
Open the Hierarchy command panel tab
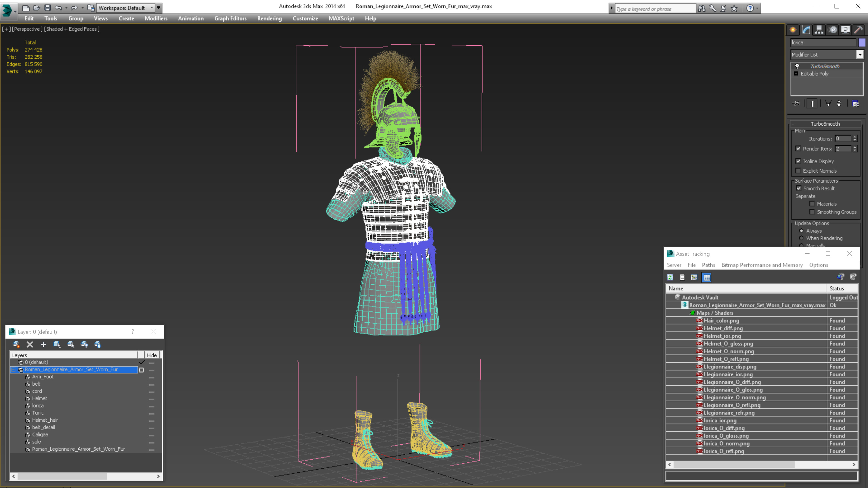click(819, 30)
